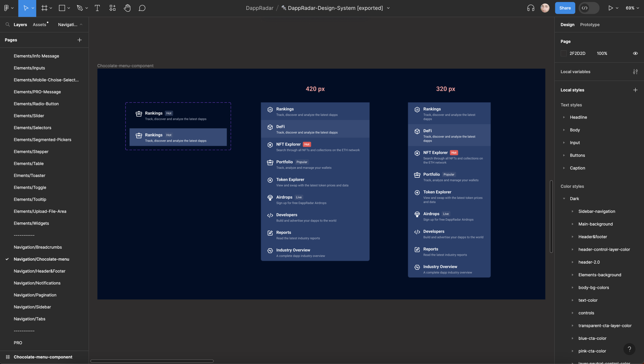
Task: Open the Elements/Tooltip page
Action: pos(30,199)
